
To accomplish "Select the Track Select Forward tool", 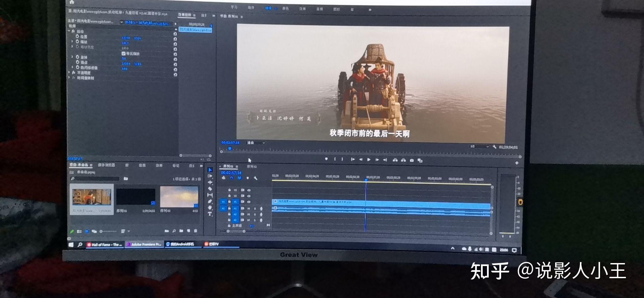I will point(210,176).
